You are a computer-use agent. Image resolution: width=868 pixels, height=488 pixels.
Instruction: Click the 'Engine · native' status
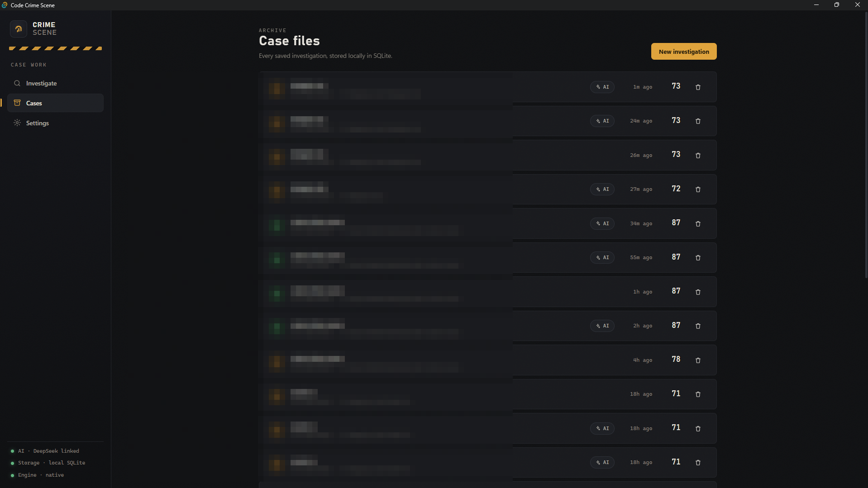pyautogui.click(x=38, y=475)
